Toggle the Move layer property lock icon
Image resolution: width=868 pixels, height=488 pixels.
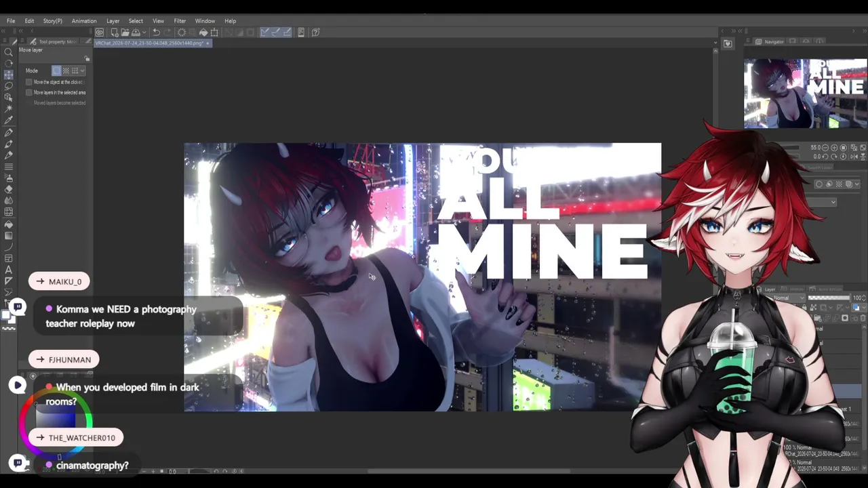coord(87,59)
